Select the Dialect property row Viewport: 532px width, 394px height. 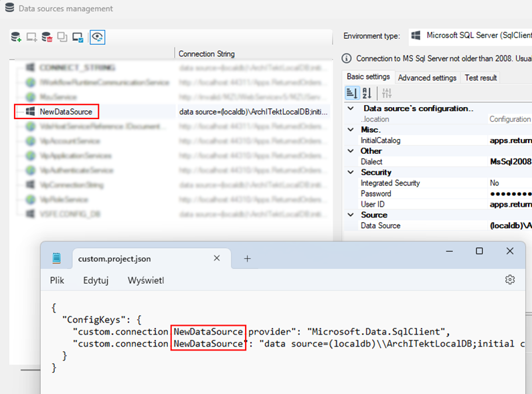point(445,162)
